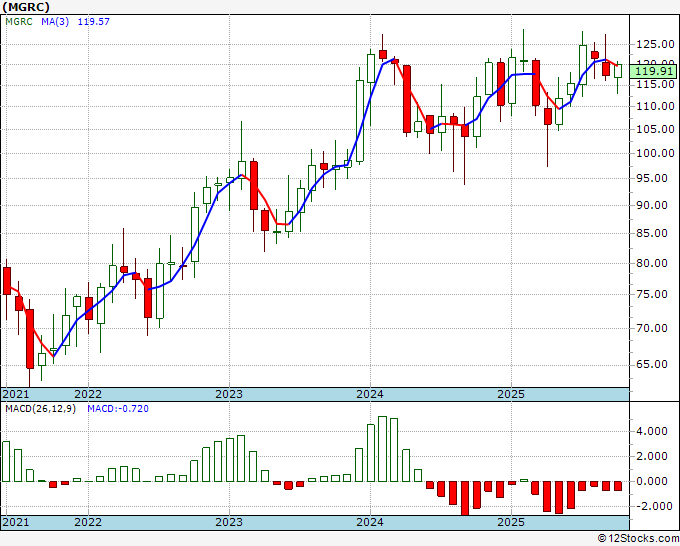Click 2025 on the price chart timeline

point(511,394)
